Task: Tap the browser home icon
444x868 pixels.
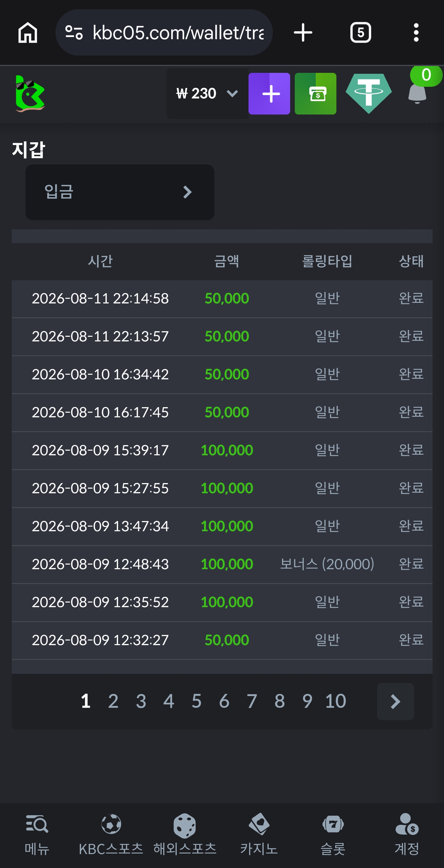Action: click(x=28, y=33)
